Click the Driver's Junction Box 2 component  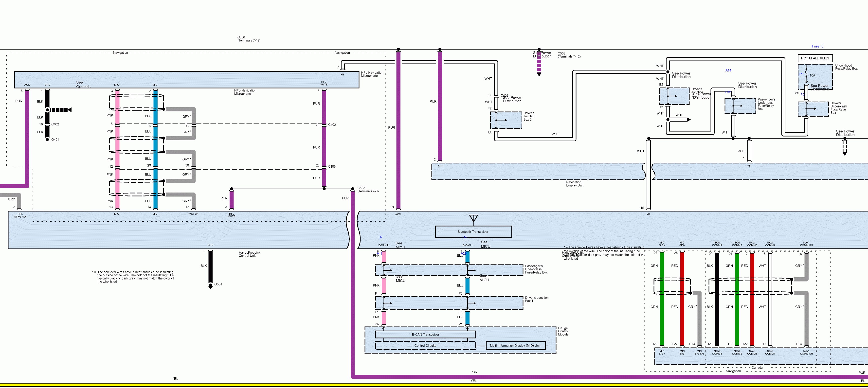[506, 120]
